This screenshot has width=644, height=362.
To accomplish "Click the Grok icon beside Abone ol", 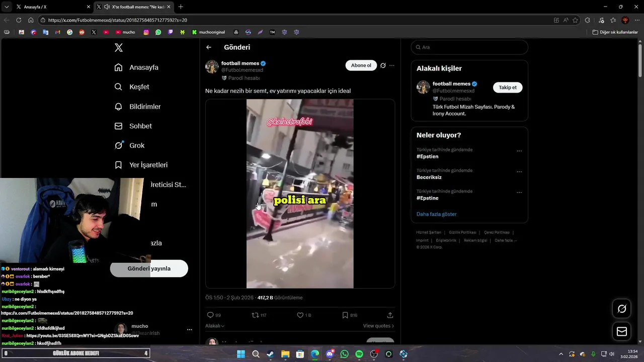I will tap(383, 65).
